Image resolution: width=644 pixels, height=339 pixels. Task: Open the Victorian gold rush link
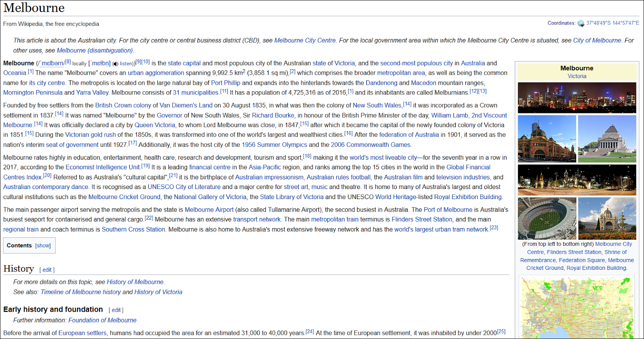(x=90, y=135)
